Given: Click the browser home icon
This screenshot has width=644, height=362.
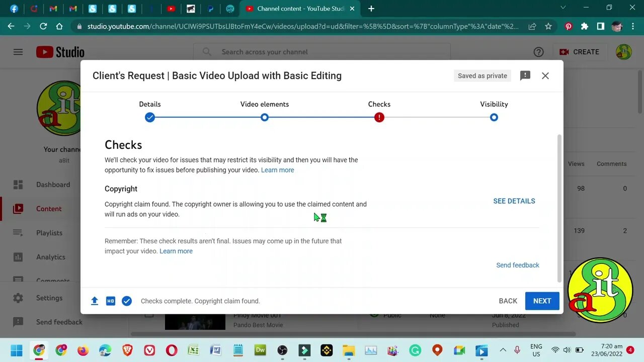Looking at the screenshot, I should point(59,26).
